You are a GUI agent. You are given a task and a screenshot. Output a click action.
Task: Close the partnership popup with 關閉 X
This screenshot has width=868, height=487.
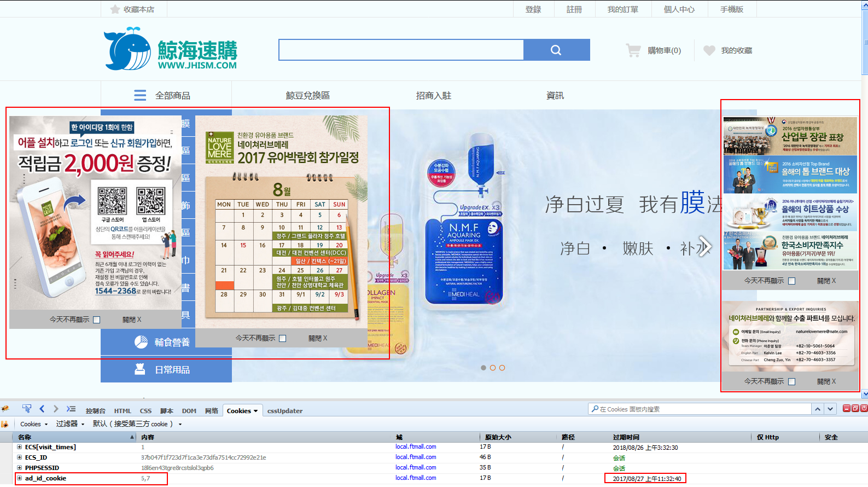[826, 381]
